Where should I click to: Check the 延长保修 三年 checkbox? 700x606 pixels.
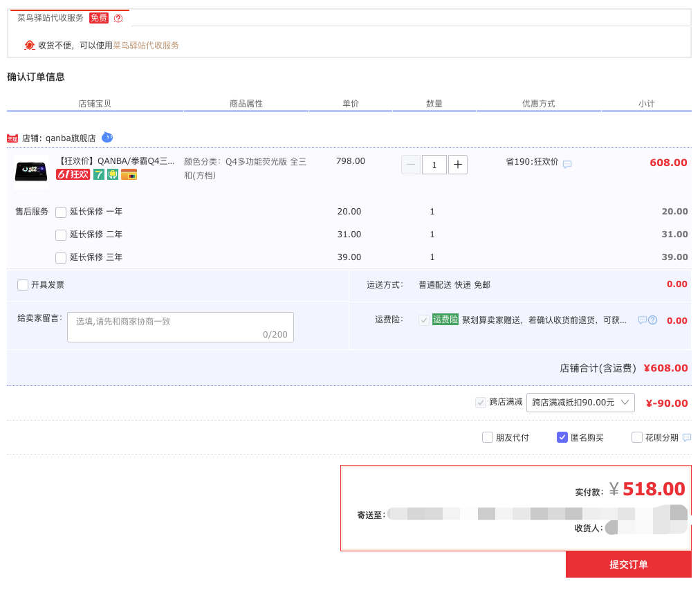pos(61,257)
